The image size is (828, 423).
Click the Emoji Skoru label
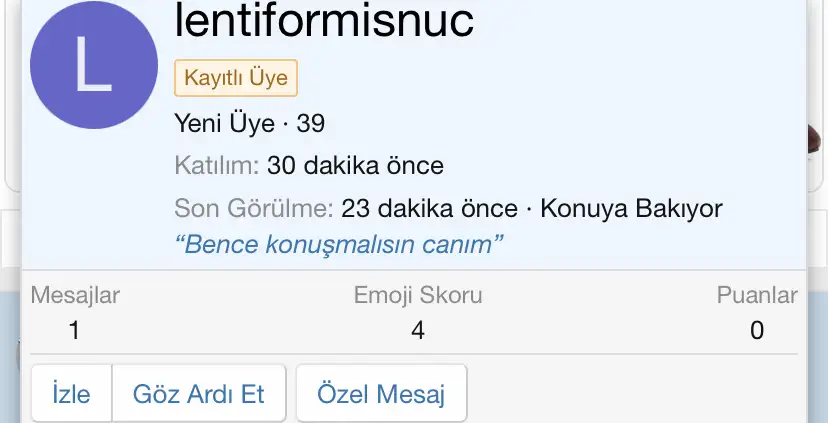click(418, 295)
